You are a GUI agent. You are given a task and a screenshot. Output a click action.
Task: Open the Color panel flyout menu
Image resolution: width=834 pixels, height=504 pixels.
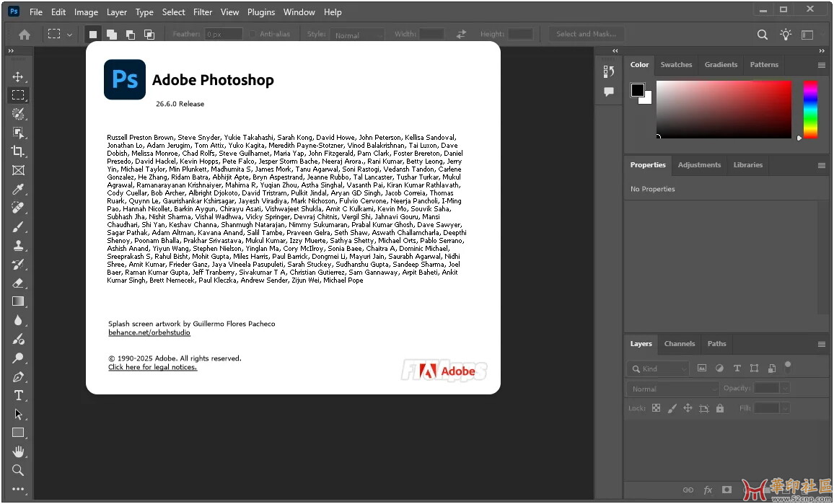pos(821,65)
